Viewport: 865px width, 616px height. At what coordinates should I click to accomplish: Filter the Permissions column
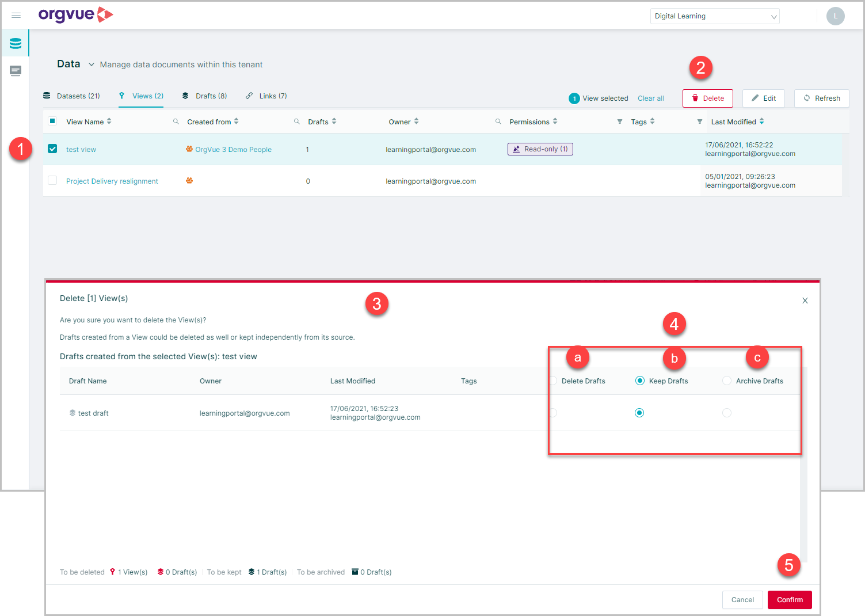tap(620, 121)
